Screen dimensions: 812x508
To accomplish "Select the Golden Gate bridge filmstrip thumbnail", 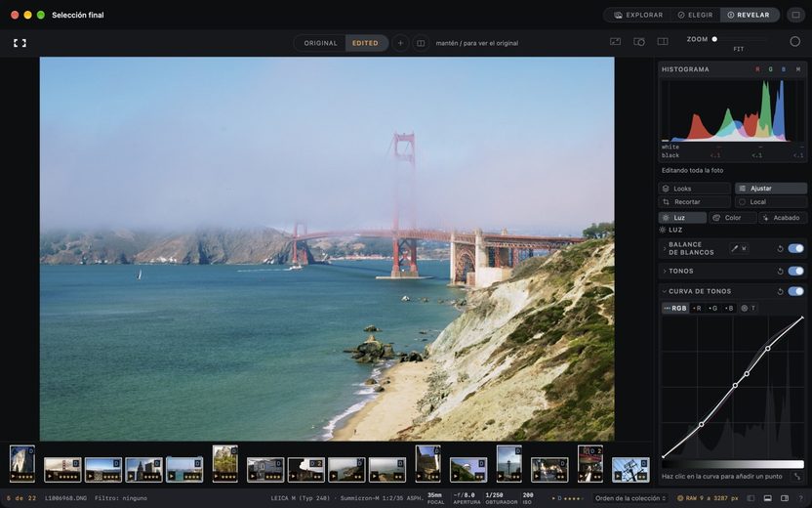I will click(x=62, y=470).
